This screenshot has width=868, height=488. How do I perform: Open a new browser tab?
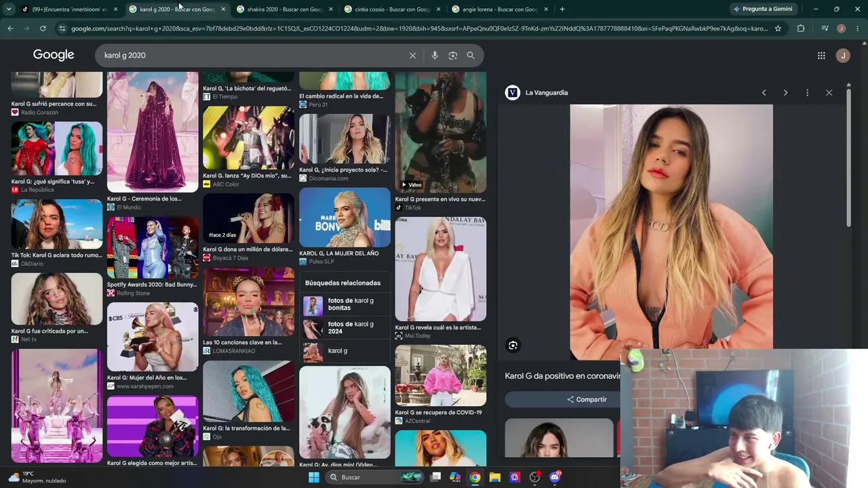point(562,9)
